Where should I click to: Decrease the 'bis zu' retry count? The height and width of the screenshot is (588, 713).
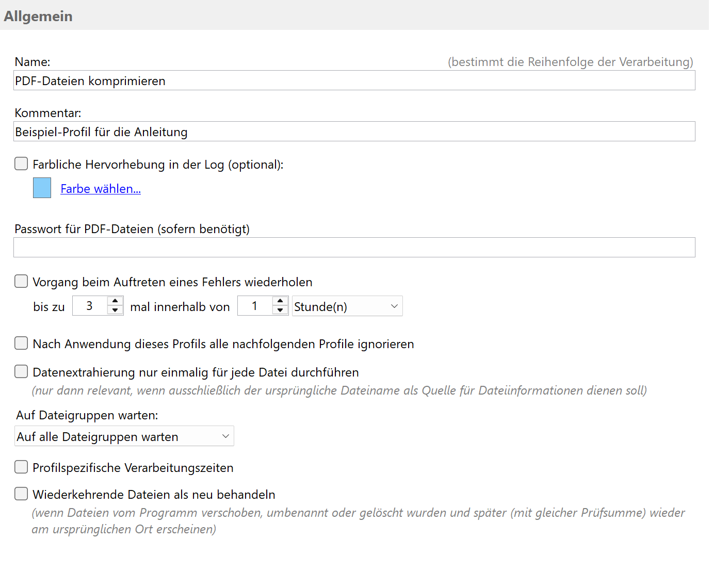click(x=115, y=311)
